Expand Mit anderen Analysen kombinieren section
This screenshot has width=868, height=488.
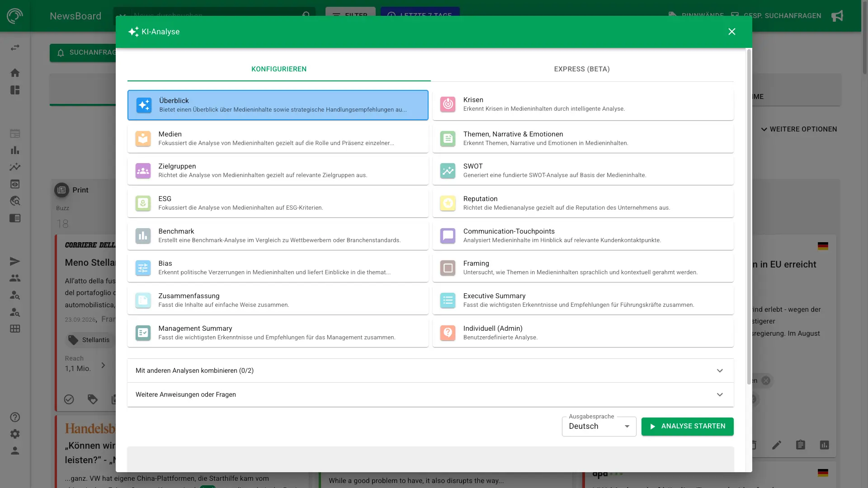430,371
